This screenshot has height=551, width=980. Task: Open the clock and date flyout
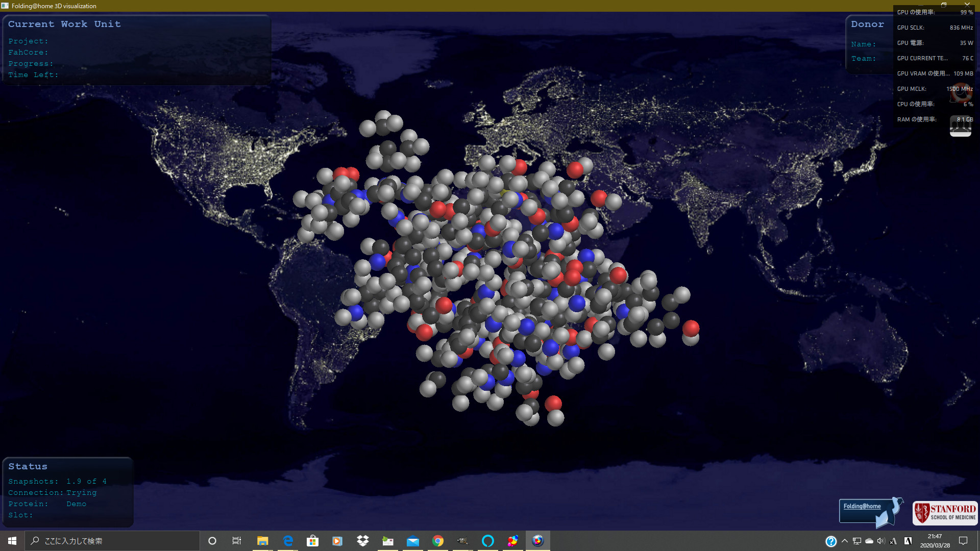coord(935,541)
